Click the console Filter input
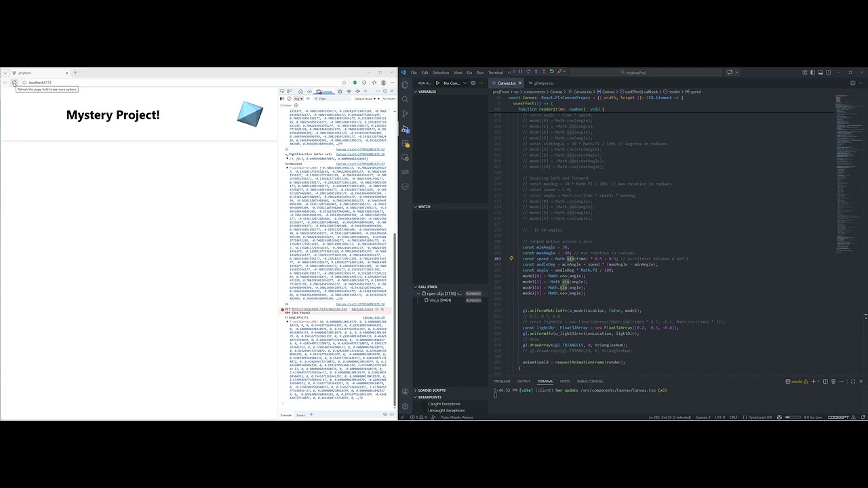 tap(332, 99)
